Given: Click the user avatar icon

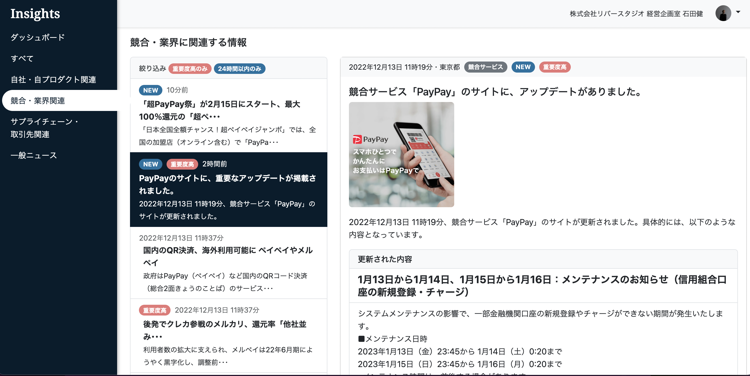Looking at the screenshot, I should pyautogui.click(x=723, y=13).
